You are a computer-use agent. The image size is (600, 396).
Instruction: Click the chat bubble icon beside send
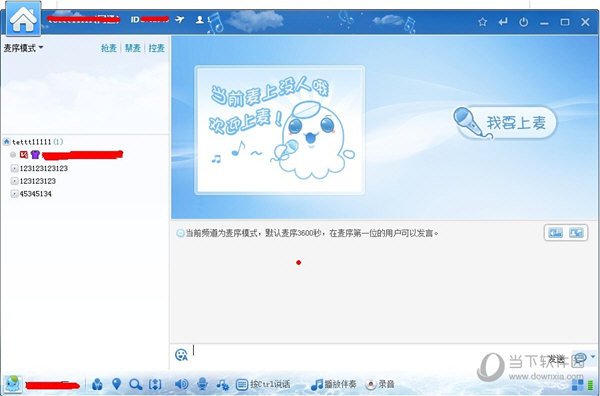point(581,358)
